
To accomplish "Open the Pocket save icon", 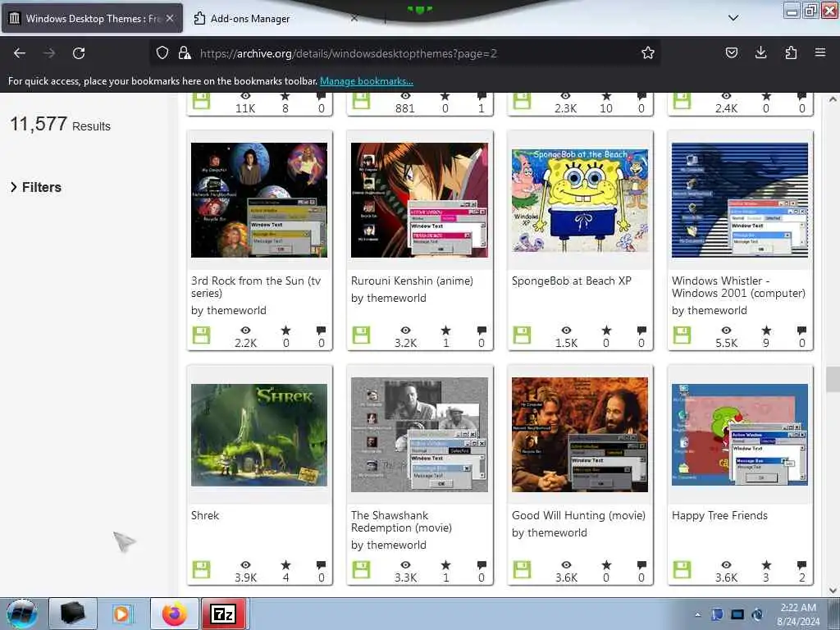I will click(731, 52).
